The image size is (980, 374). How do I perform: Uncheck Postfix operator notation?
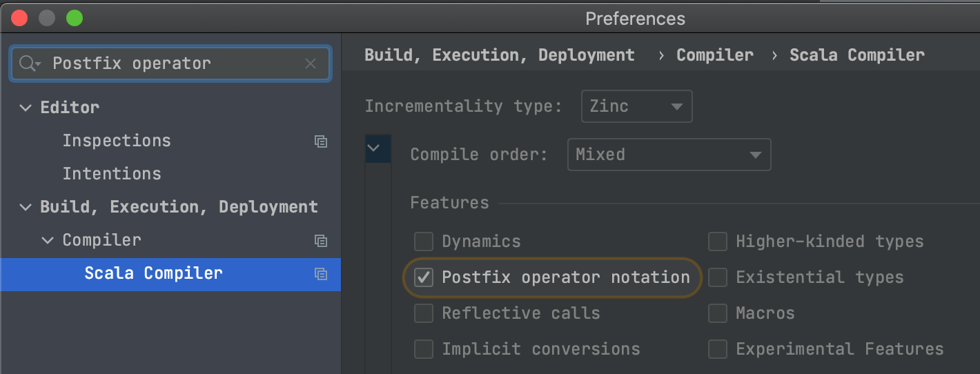[423, 277]
